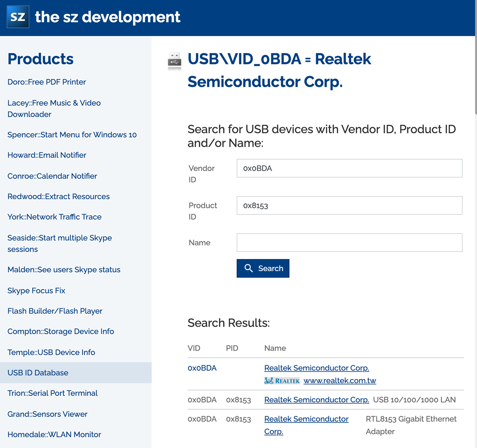Click the USB drive icon beside page title

click(x=175, y=61)
